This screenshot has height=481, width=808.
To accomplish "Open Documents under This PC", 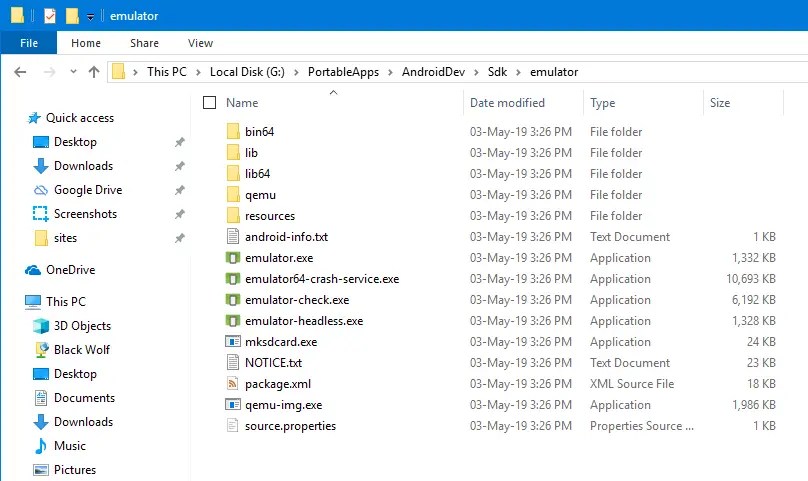I will click(x=74, y=397).
